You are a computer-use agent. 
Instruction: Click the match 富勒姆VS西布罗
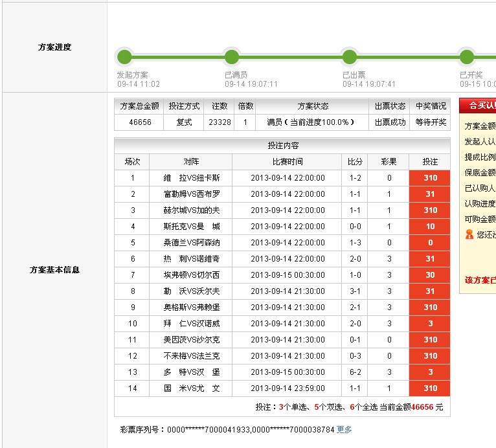pyautogui.click(x=191, y=194)
